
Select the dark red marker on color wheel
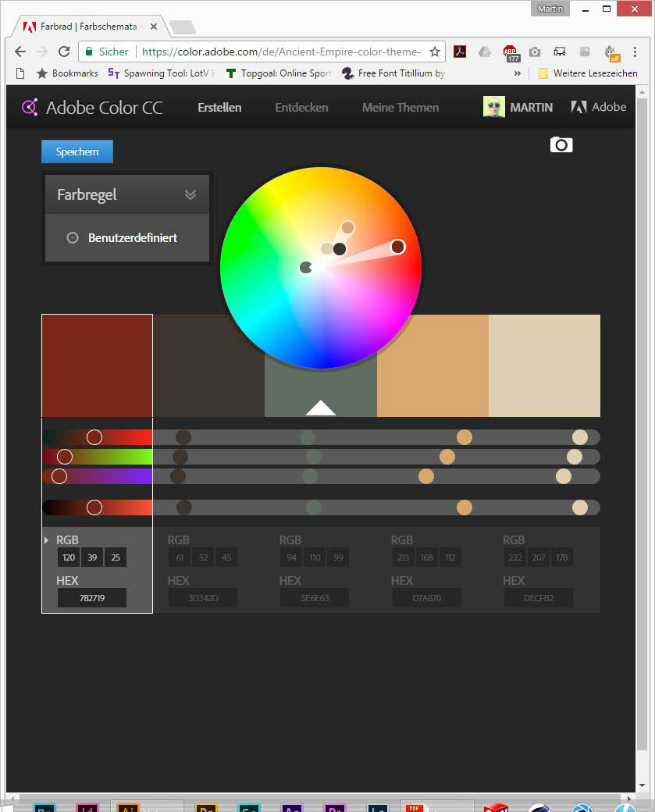click(397, 247)
